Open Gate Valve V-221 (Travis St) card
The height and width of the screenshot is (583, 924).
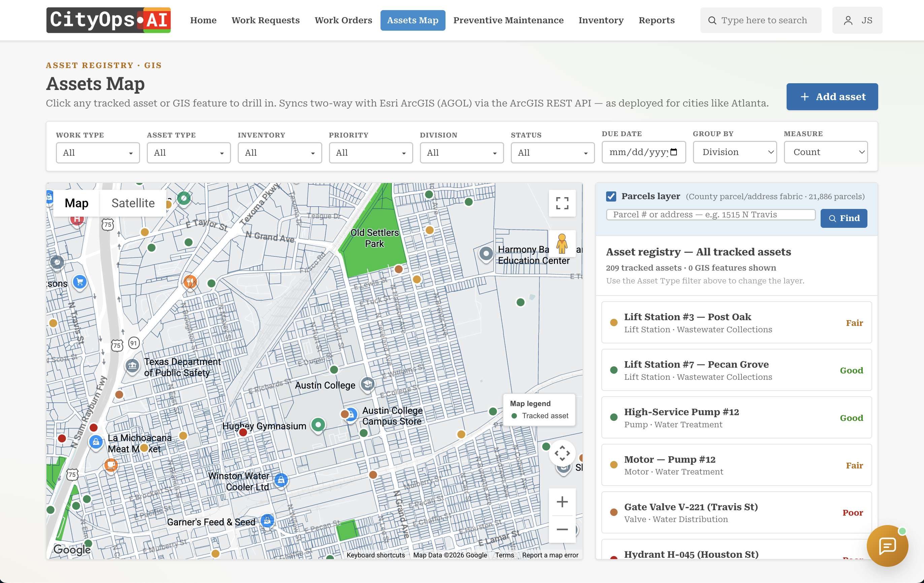point(736,512)
